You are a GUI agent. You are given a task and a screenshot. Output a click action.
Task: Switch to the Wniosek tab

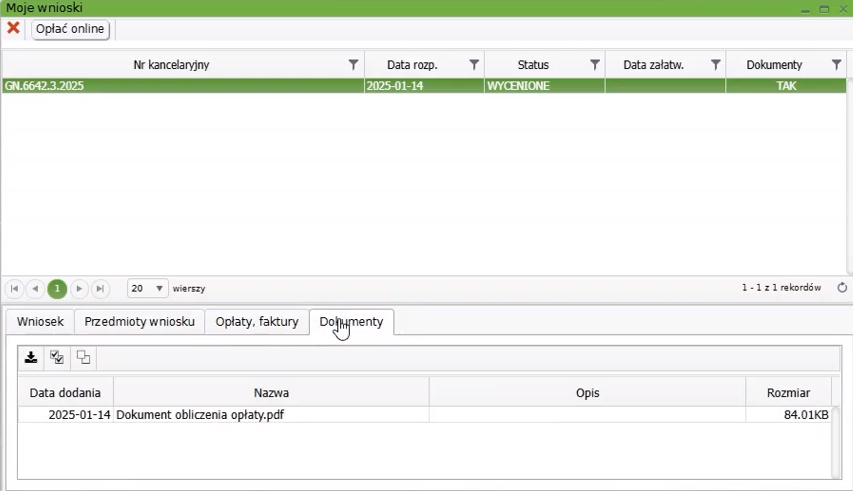click(x=40, y=322)
